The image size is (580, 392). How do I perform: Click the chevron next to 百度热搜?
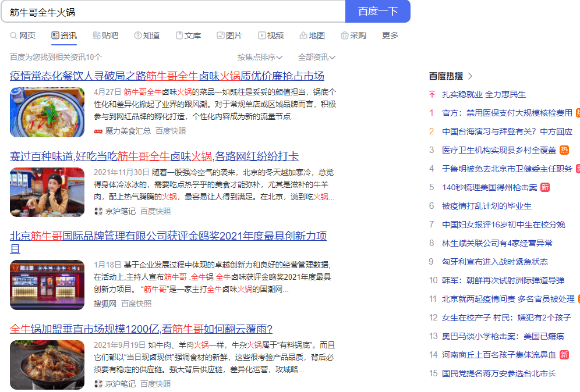470,76
